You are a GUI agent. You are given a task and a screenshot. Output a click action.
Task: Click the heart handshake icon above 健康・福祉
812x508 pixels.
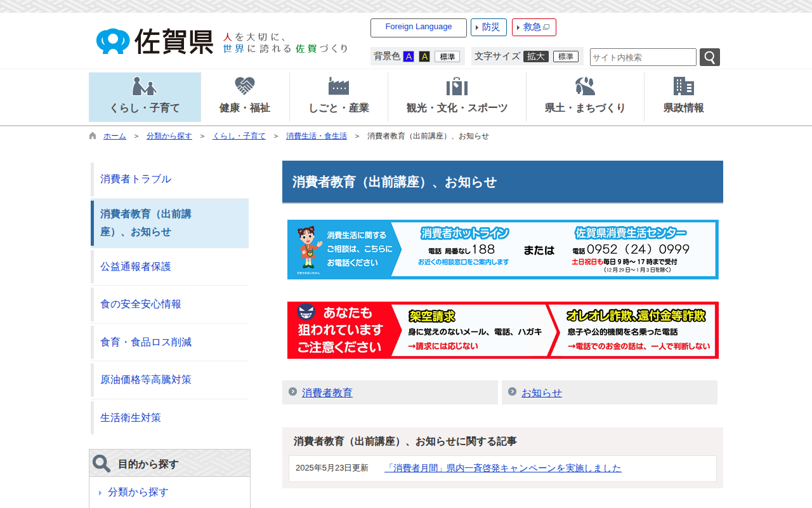click(x=245, y=86)
